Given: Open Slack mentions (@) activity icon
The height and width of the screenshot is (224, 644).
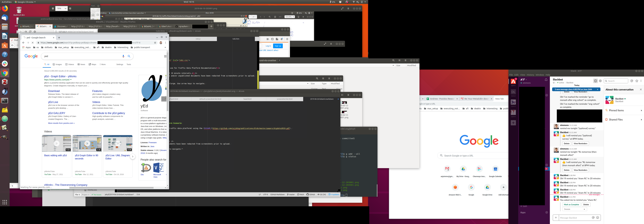Looking at the screenshot, I should click(632, 81).
